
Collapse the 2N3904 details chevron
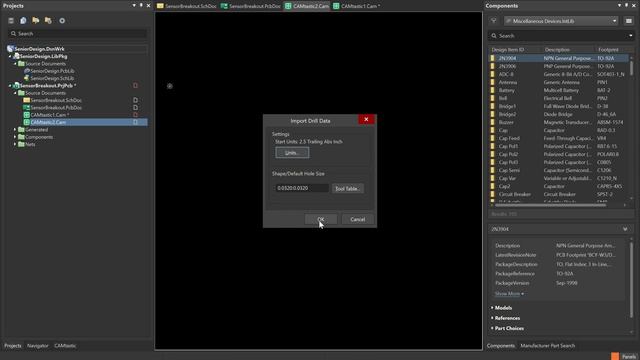625,229
